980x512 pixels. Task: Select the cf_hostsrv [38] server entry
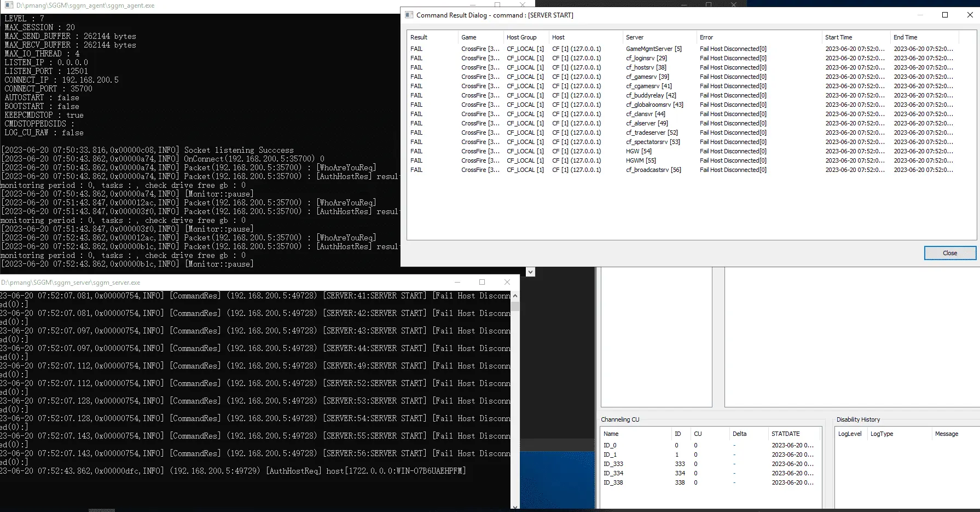coord(682,67)
